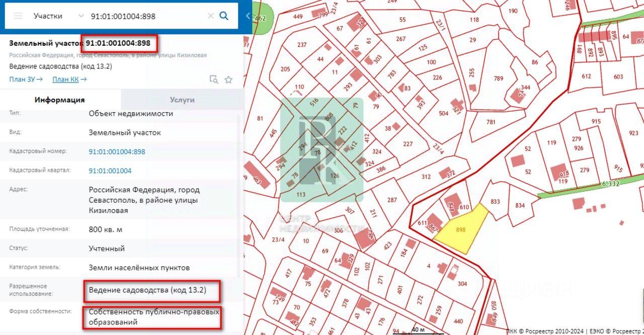The width and height of the screenshot is (644, 335).
Task: Click the address text under parcel title
Action: (x=108, y=55)
